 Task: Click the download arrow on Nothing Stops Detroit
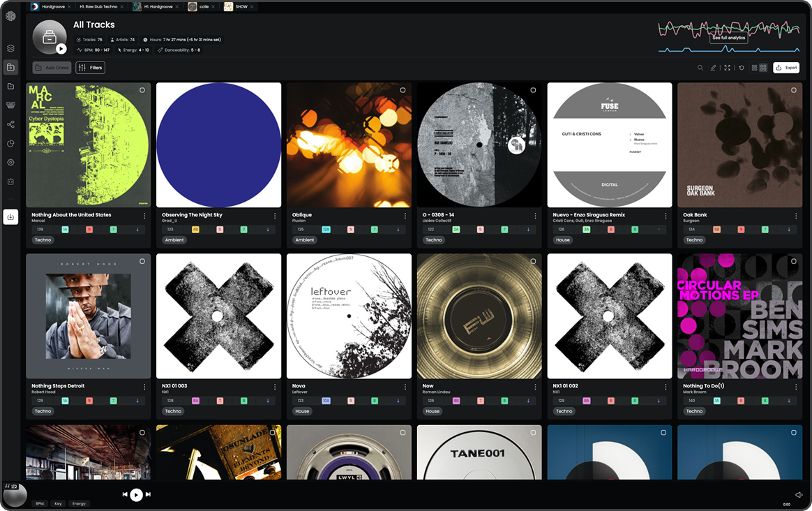137,401
